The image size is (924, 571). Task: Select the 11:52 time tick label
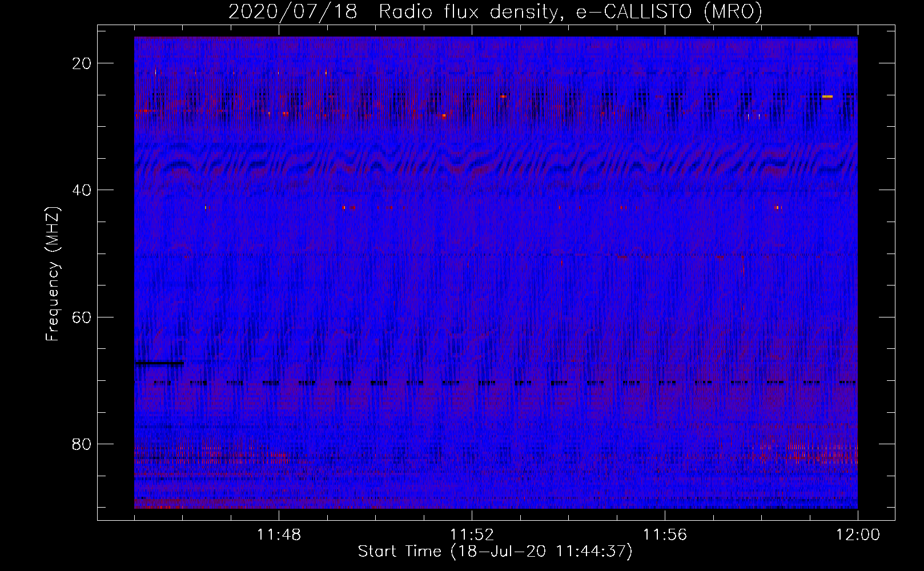(x=472, y=535)
